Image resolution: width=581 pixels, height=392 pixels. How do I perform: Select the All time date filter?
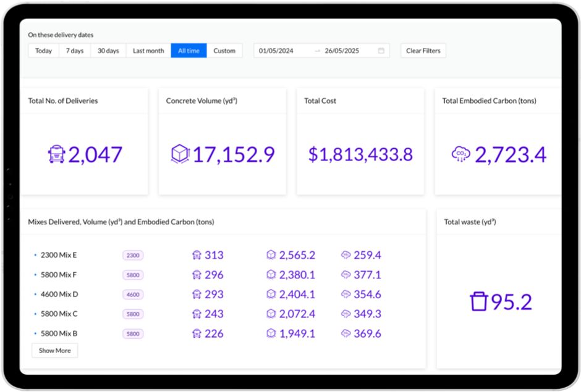click(189, 51)
